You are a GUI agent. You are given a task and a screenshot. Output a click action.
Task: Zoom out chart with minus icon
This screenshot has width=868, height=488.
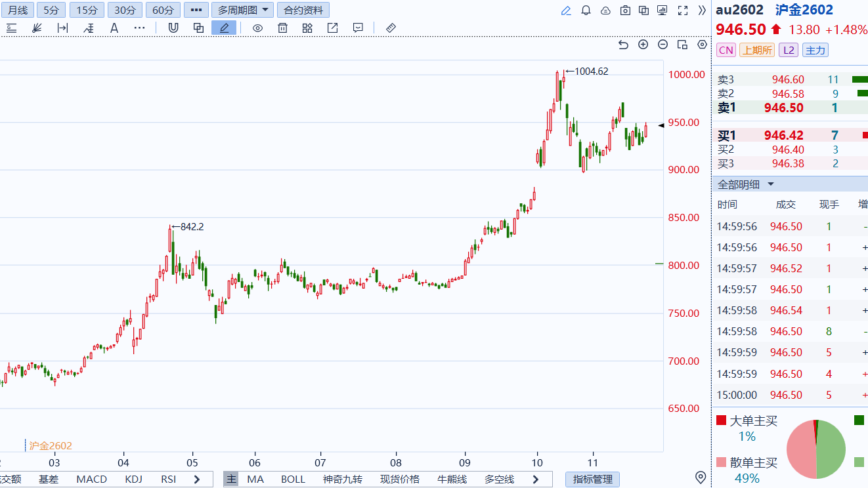coord(663,45)
